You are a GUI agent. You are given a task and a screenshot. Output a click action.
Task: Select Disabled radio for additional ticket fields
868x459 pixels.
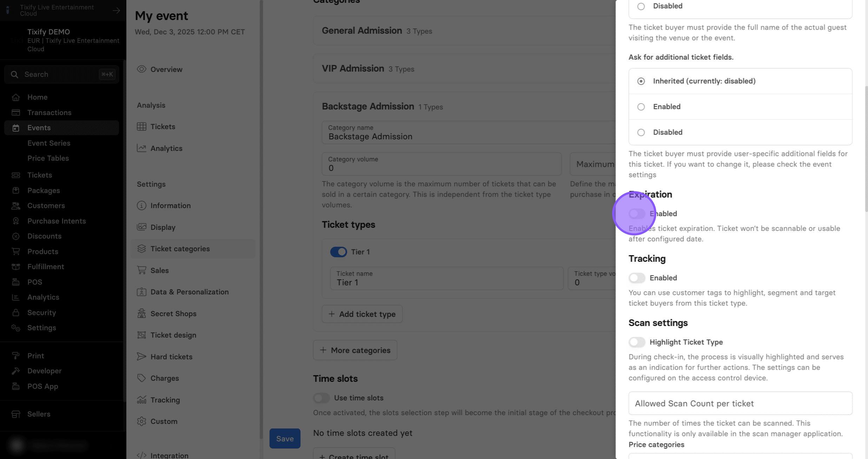point(641,132)
